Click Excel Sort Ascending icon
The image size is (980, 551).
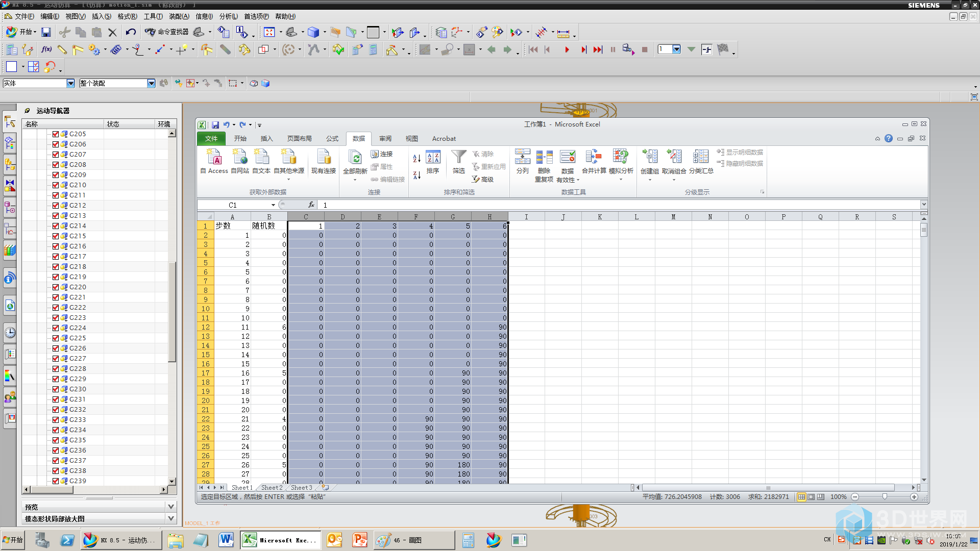tap(416, 159)
